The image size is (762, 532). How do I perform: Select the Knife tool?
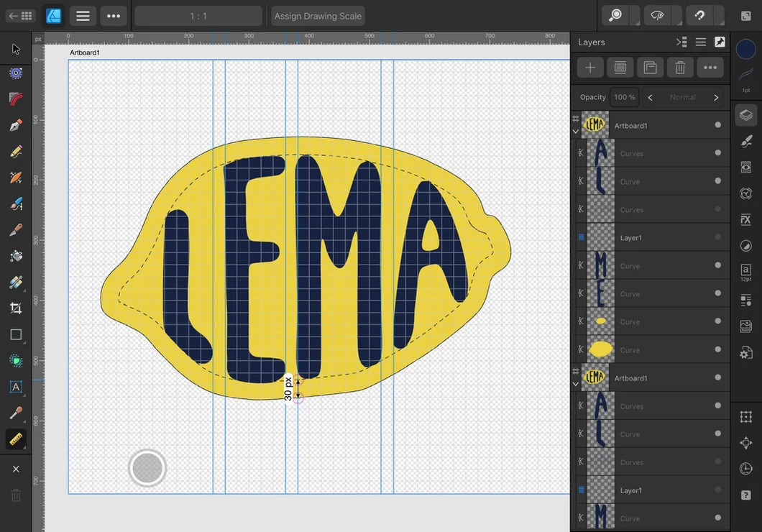tap(16, 230)
